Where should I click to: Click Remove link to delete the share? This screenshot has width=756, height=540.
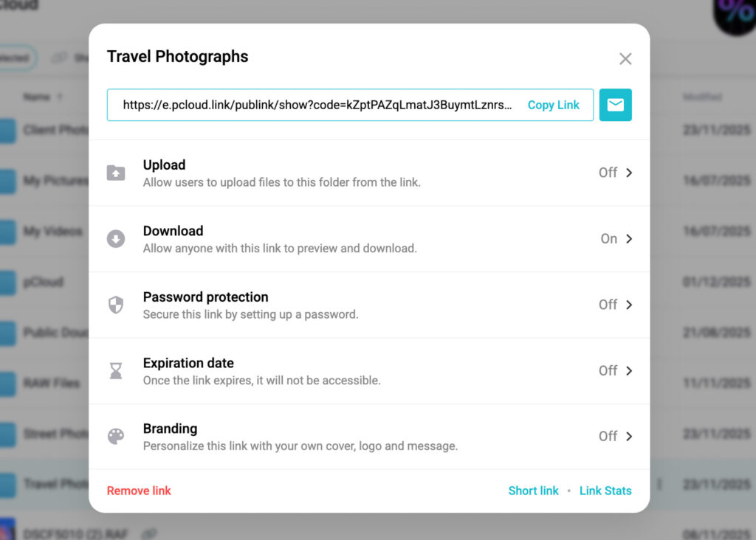click(x=139, y=490)
